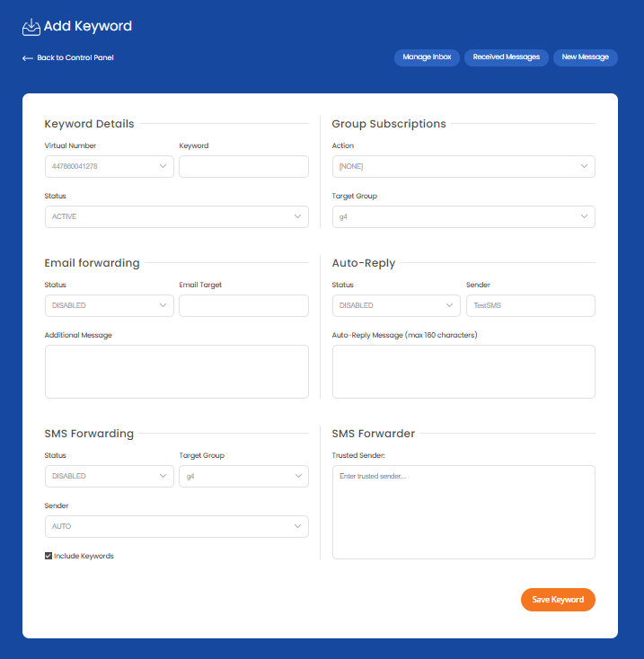
Task: Click the New Message button
Action: pyautogui.click(x=585, y=57)
